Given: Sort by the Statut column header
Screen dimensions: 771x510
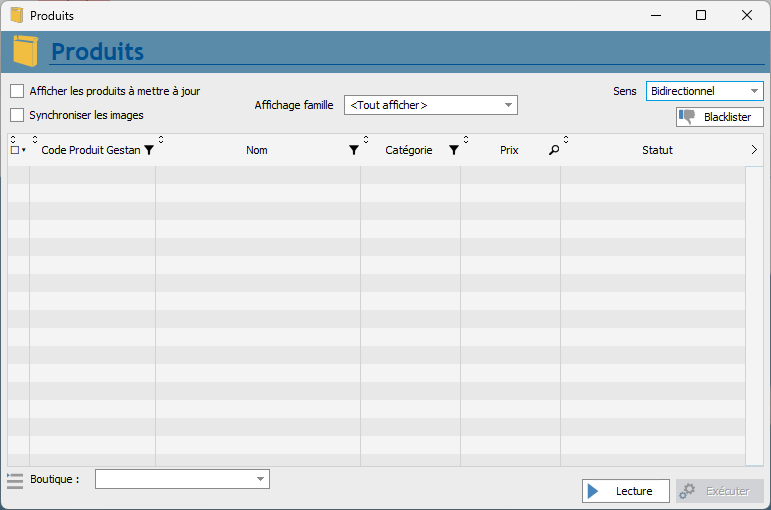Looking at the screenshot, I should [x=657, y=150].
